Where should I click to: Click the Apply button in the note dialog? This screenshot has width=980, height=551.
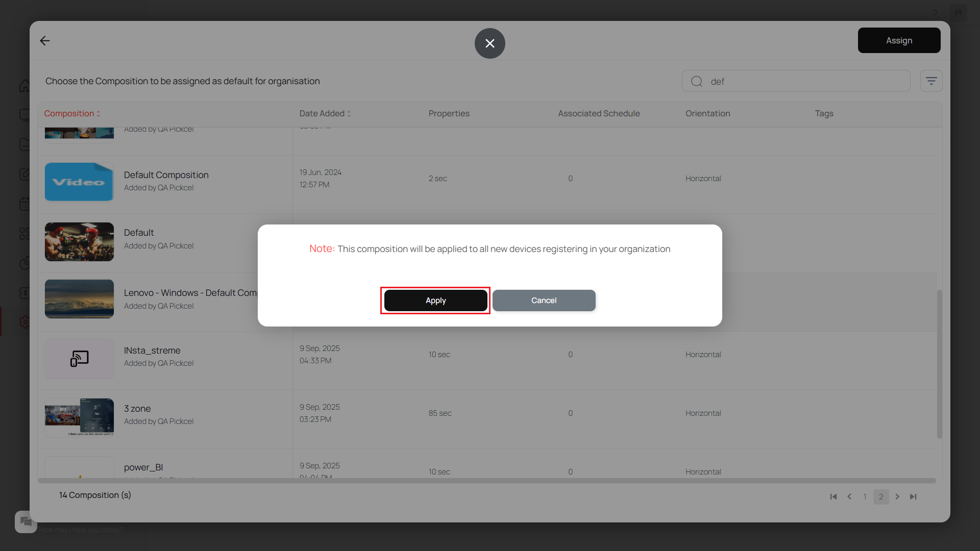pyautogui.click(x=435, y=300)
